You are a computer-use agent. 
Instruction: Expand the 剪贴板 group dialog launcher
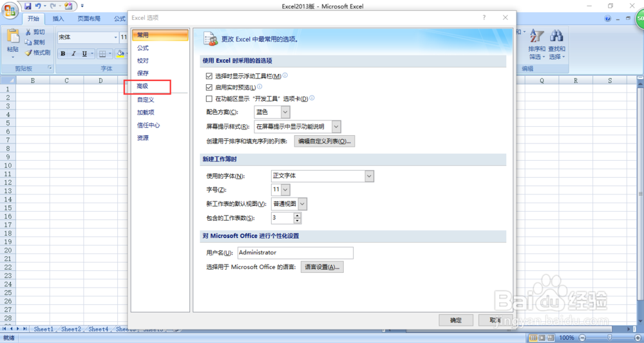[x=50, y=68]
